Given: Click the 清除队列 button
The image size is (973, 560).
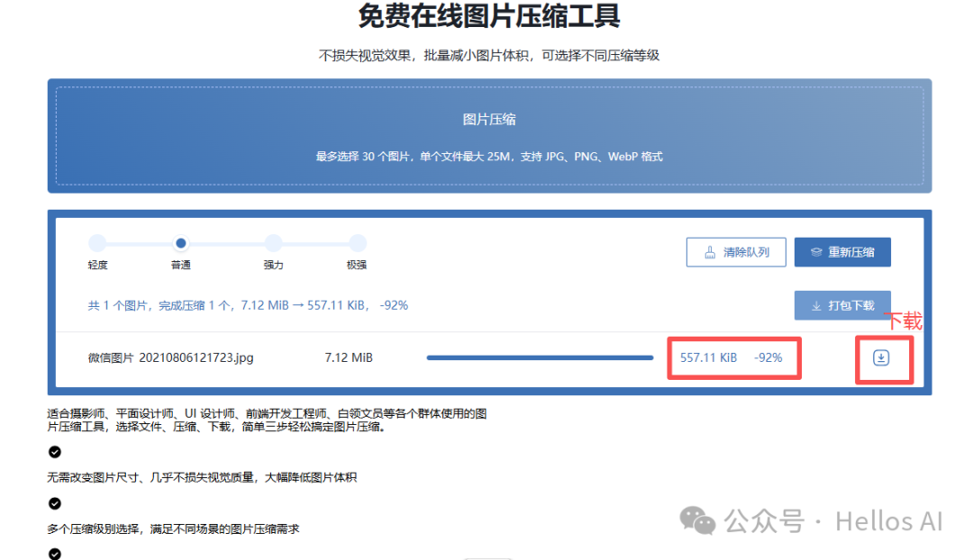Looking at the screenshot, I should click(736, 251).
